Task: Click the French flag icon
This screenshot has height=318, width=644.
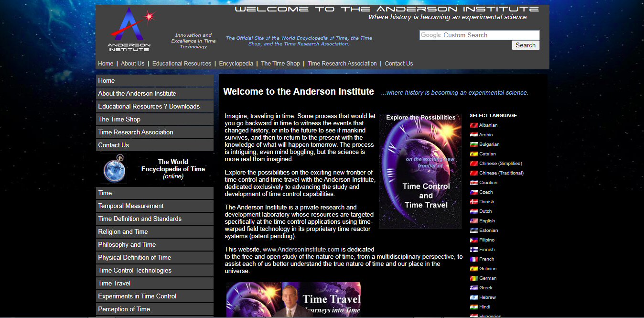Action: pos(474,259)
